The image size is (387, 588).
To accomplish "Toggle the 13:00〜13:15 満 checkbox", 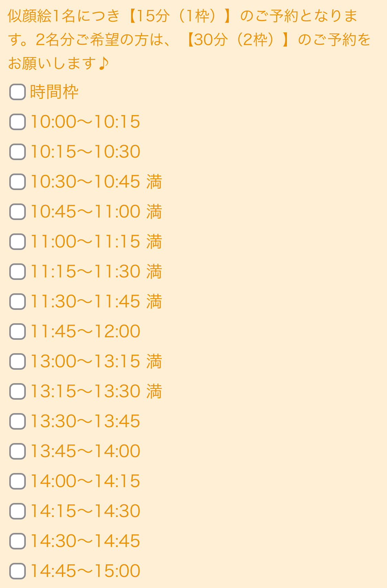I will (18, 361).
